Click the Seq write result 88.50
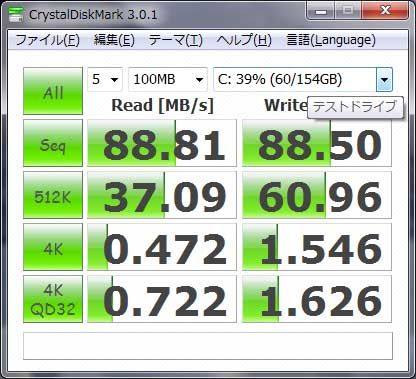 point(317,143)
